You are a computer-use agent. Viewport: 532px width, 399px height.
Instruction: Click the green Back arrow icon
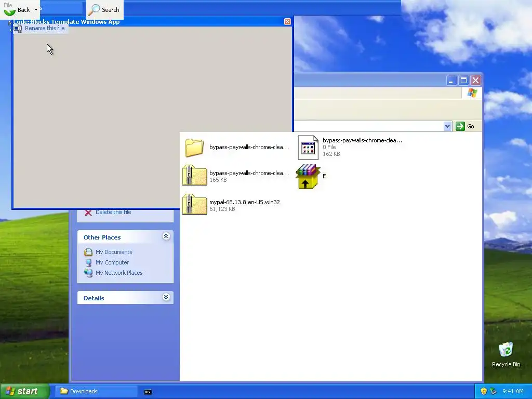[x=9, y=10]
